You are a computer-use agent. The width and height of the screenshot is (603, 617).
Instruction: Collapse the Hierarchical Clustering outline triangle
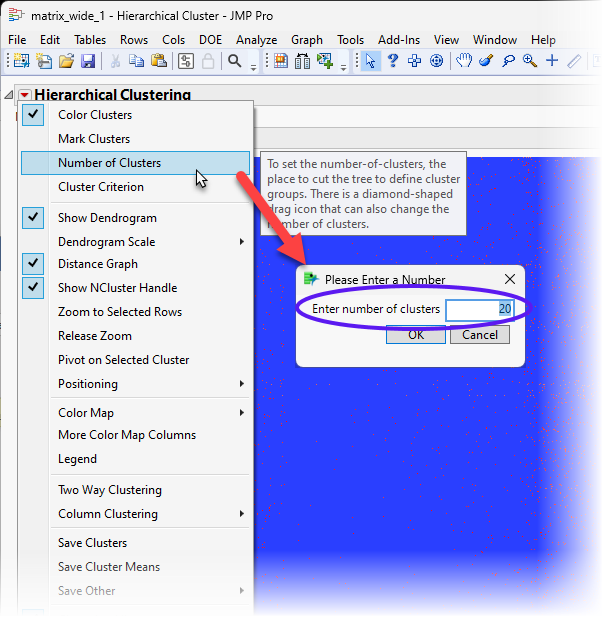point(9,95)
